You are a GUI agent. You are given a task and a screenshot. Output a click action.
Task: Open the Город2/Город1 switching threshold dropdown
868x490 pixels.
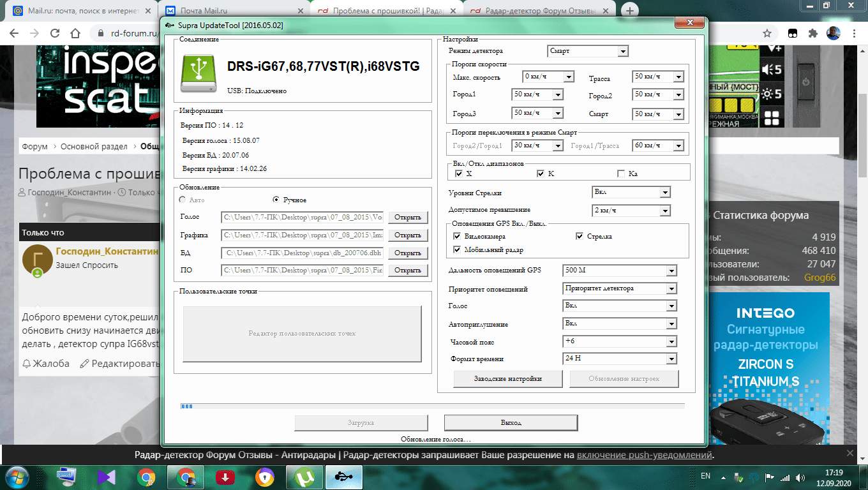tap(537, 145)
